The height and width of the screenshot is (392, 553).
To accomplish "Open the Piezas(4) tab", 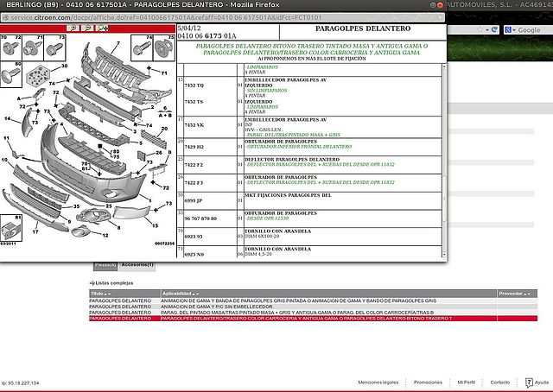I will coord(104,264).
